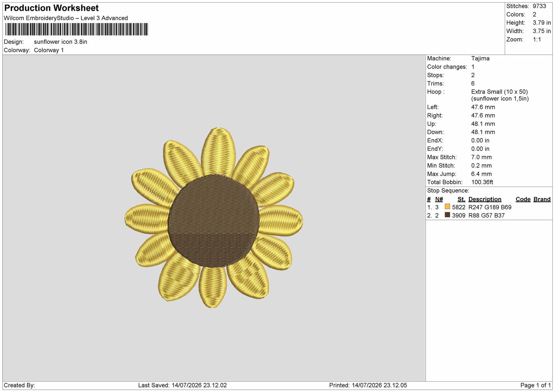
Task: Click the Total Bobbin value 100.36ft
Action: pyautogui.click(x=482, y=182)
